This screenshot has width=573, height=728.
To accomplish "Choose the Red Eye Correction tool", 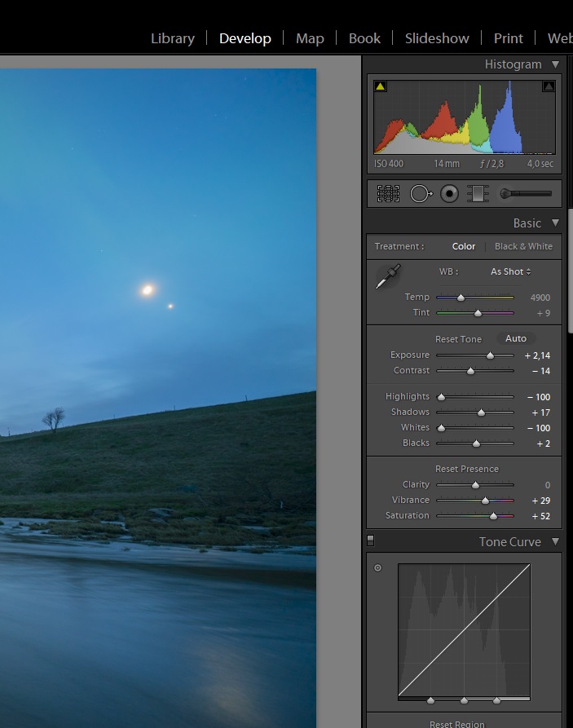I will click(449, 193).
